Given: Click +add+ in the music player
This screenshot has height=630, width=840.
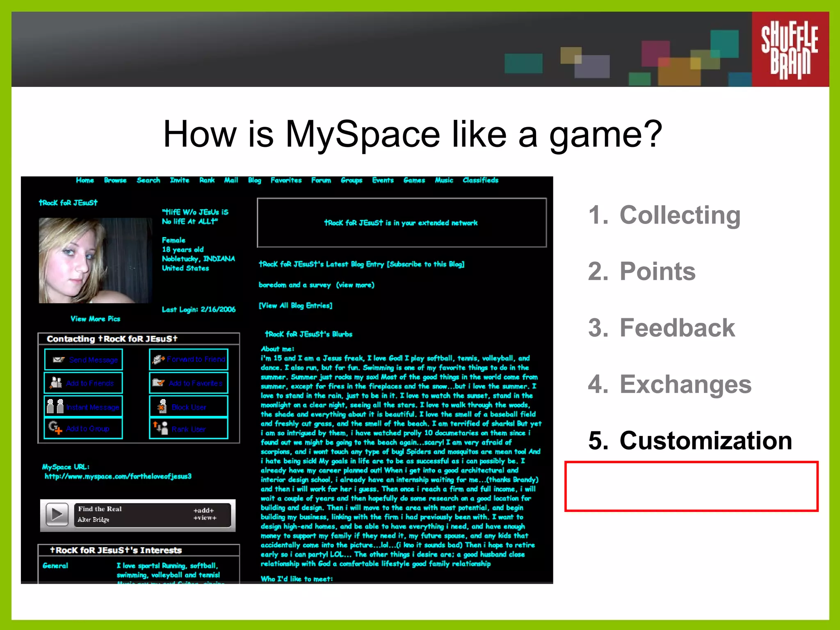Looking at the screenshot, I should pos(204,510).
